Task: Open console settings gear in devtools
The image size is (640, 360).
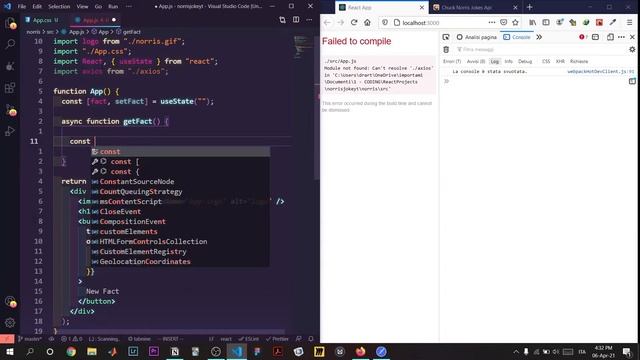Action: tap(632, 49)
